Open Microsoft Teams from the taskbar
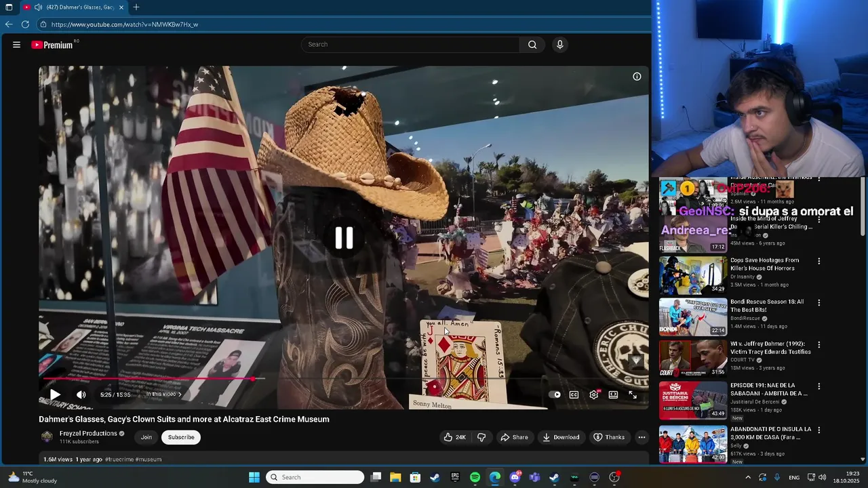The height and width of the screenshot is (488, 868). coord(534,477)
